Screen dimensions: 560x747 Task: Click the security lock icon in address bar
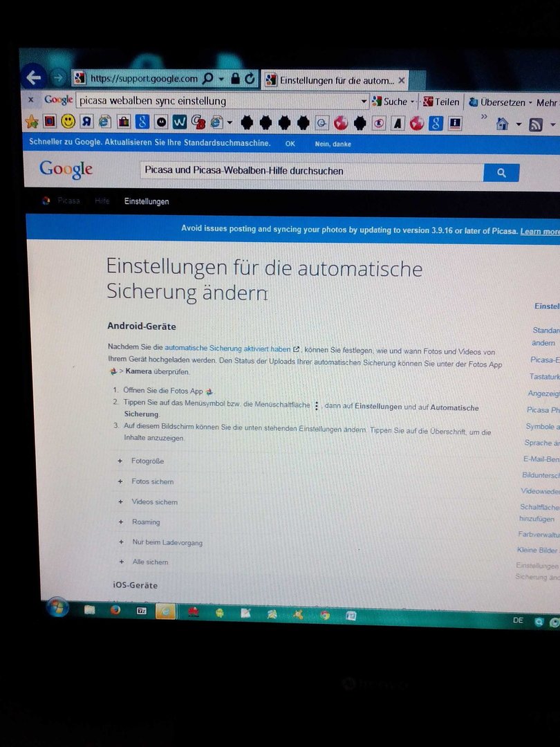click(x=235, y=79)
